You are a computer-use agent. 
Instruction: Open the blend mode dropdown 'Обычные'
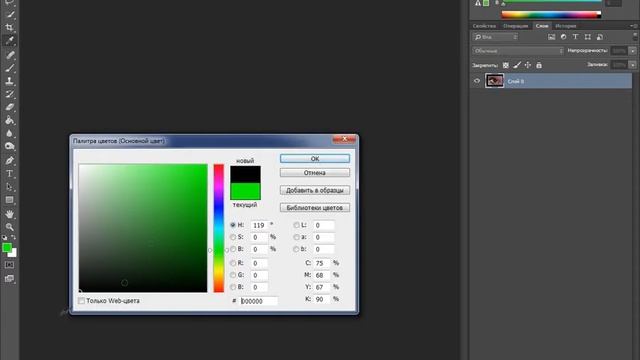coord(518,51)
